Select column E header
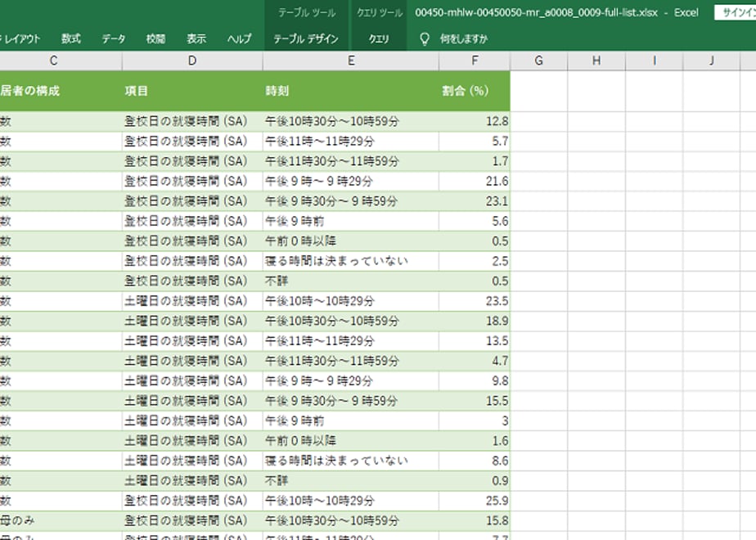The image size is (756, 540). click(351, 61)
